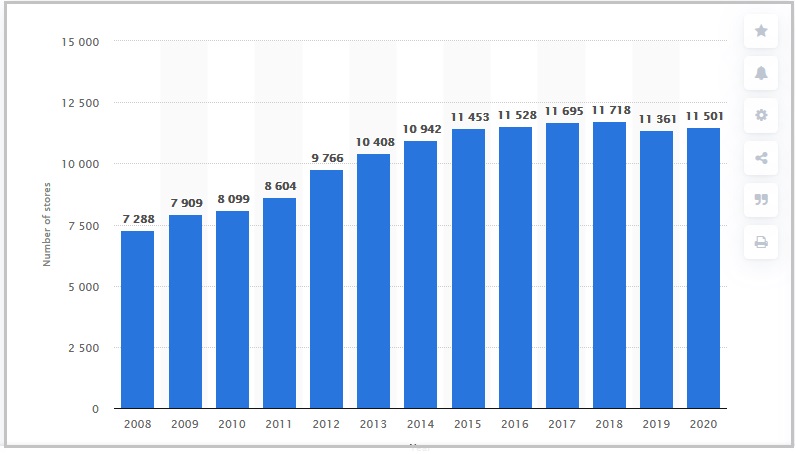Viewport: 797px width, 454px height.
Task: Open the bell notification alert icon
Action: pyautogui.click(x=760, y=73)
